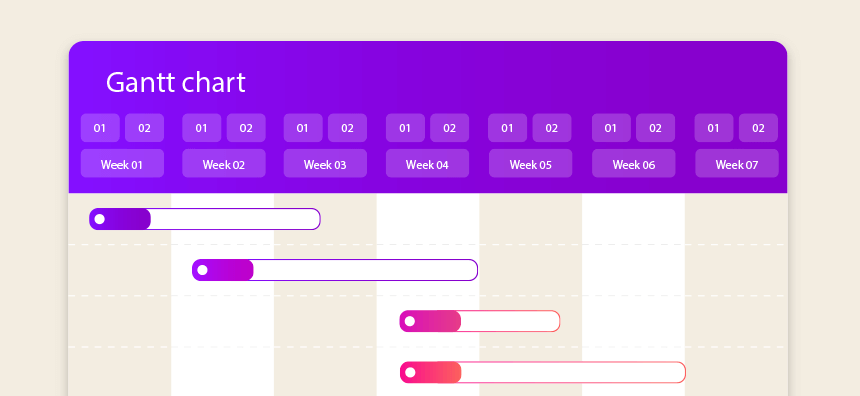Click the empty part of the fourth task bar

click(573, 372)
